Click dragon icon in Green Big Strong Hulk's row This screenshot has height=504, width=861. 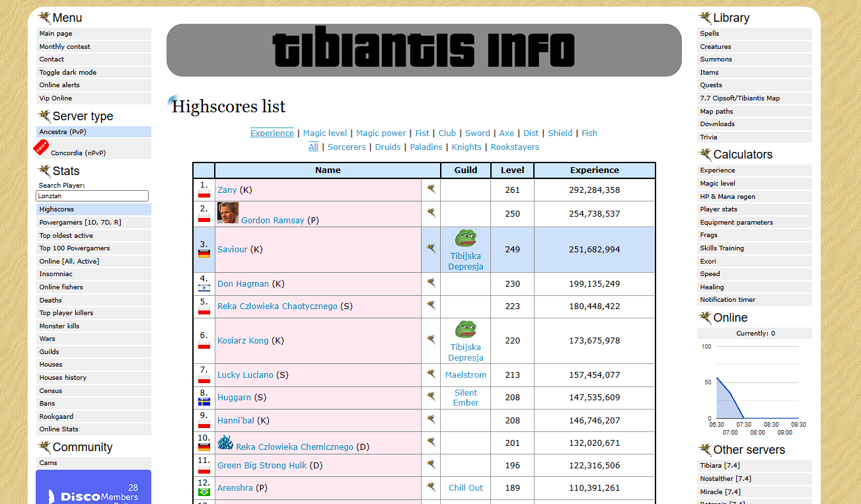(x=431, y=464)
